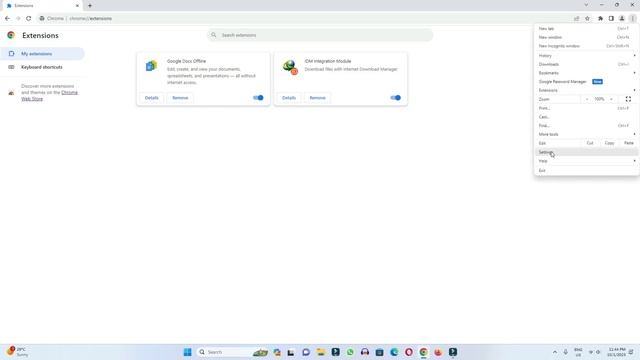The width and height of the screenshot is (640, 360).
Task: Open Google Password Manager menu item
Action: click(587, 82)
